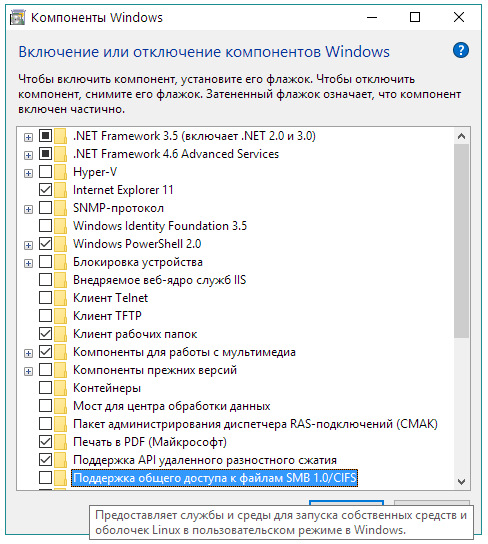Select the Клиент рабочих папок item
This screenshot has width=488, height=544.
[135, 334]
